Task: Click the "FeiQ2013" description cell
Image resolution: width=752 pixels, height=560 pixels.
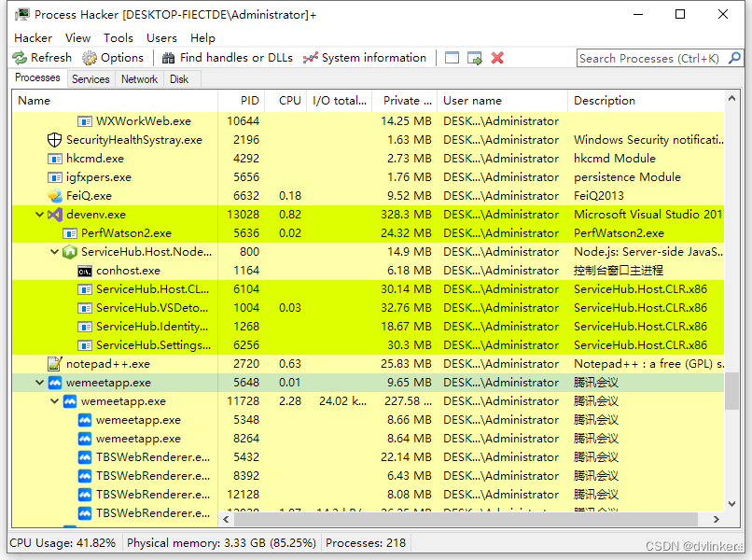Action: pyautogui.click(x=599, y=196)
